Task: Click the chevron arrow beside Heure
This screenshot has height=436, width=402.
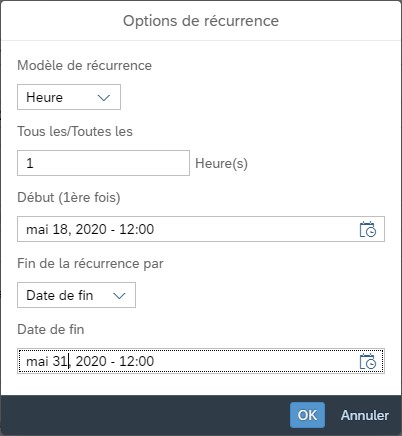Action: pyautogui.click(x=104, y=98)
